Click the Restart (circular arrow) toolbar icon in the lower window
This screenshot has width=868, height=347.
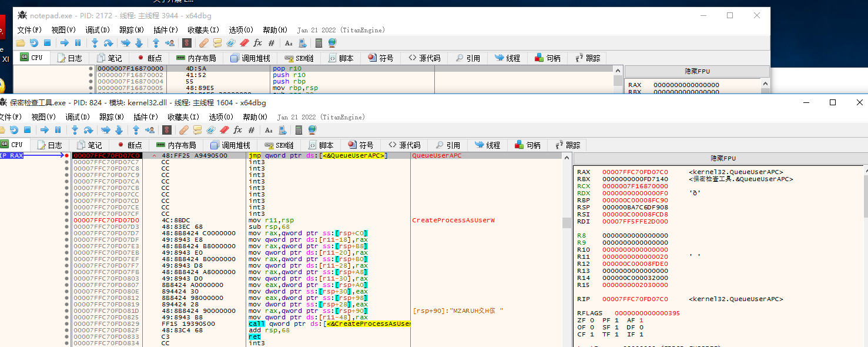pyautogui.click(x=14, y=130)
